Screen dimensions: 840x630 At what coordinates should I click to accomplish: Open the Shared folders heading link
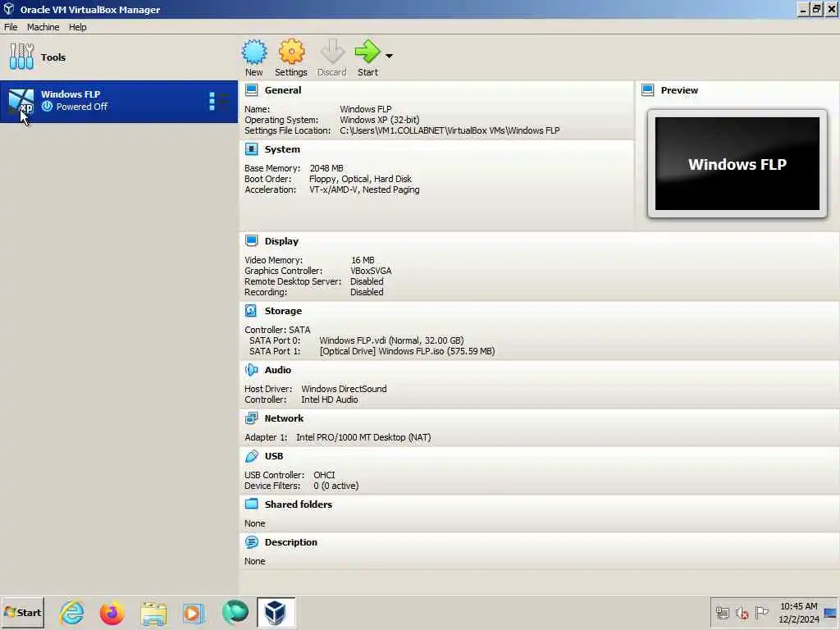(x=299, y=504)
